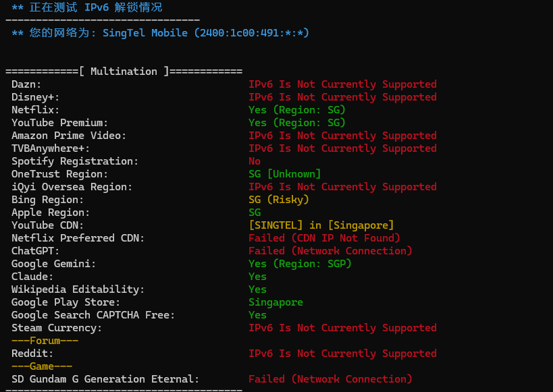This screenshot has width=553, height=392.
Task: Click the "Reddit:" service label
Action: pyautogui.click(x=32, y=354)
